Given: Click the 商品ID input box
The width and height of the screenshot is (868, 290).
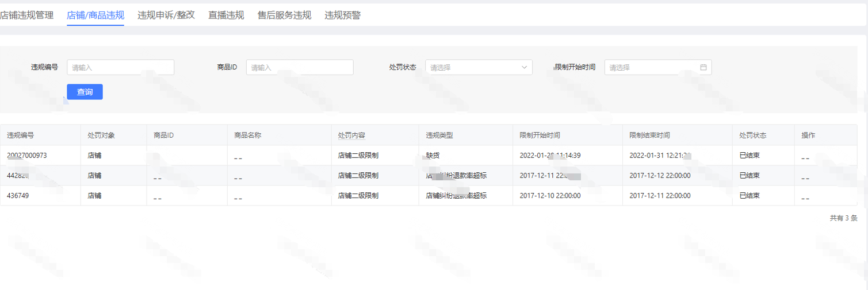Looking at the screenshot, I should pos(300,67).
